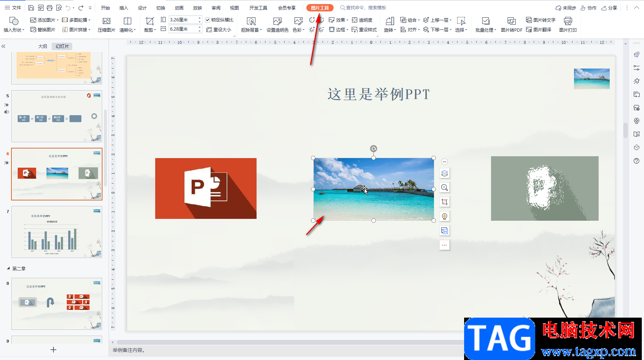Open the Crop (裁剪) tool
The image size is (644, 360).
click(x=150, y=24)
